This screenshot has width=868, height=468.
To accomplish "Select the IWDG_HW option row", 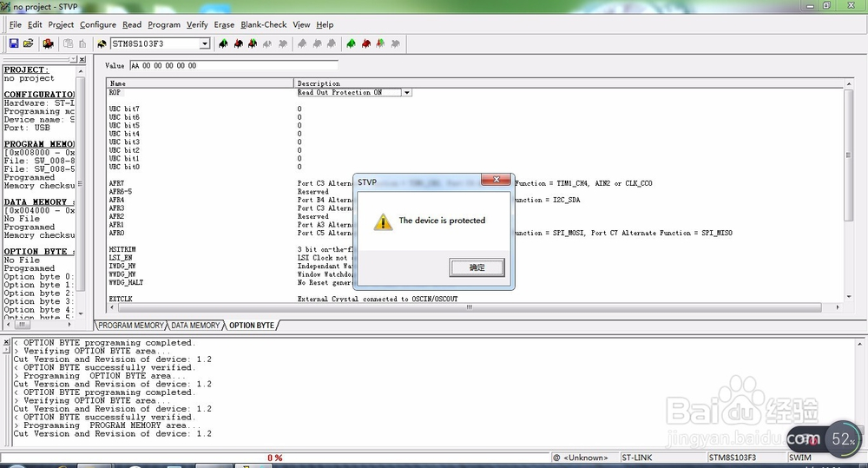I will (x=122, y=267).
